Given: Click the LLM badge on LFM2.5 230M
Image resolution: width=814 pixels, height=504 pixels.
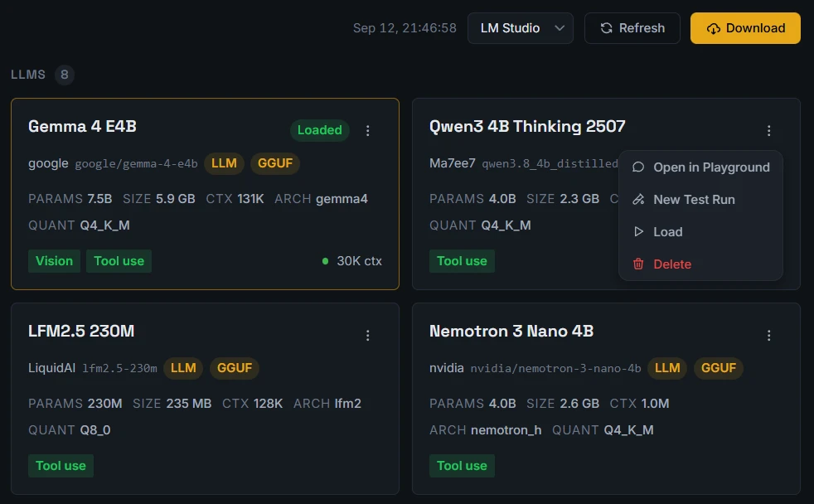Looking at the screenshot, I should [x=183, y=367].
